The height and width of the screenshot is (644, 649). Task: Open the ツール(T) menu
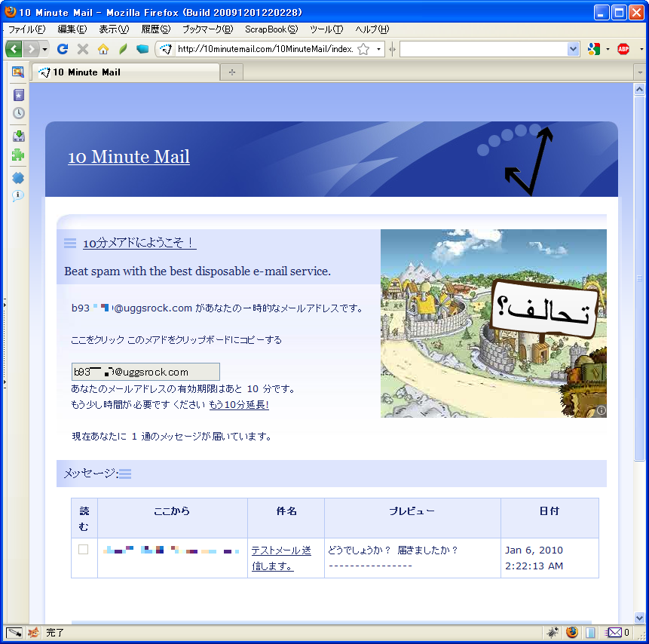[x=326, y=29]
